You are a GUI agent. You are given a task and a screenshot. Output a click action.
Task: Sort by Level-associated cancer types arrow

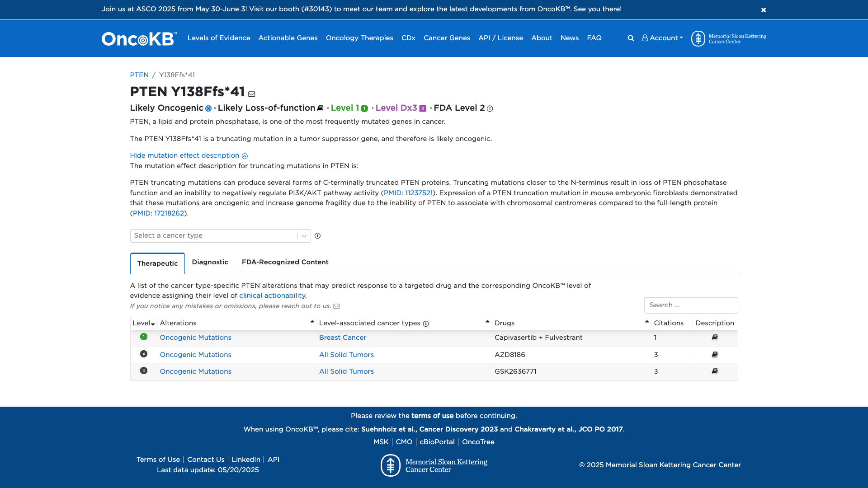tap(487, 322)
